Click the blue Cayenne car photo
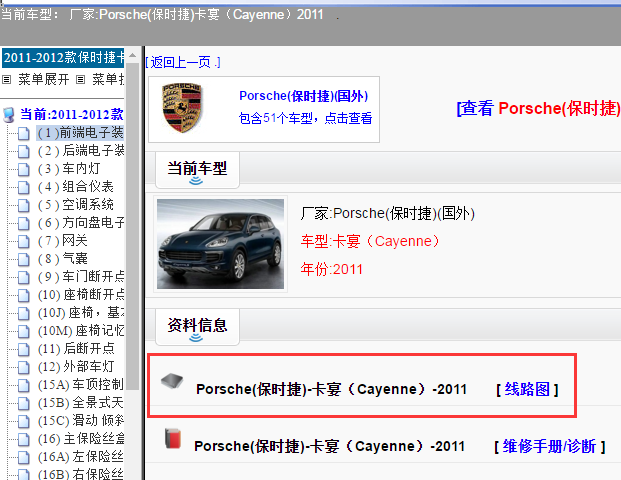Screen dimensions: 621x480 [x=221, y=244]
